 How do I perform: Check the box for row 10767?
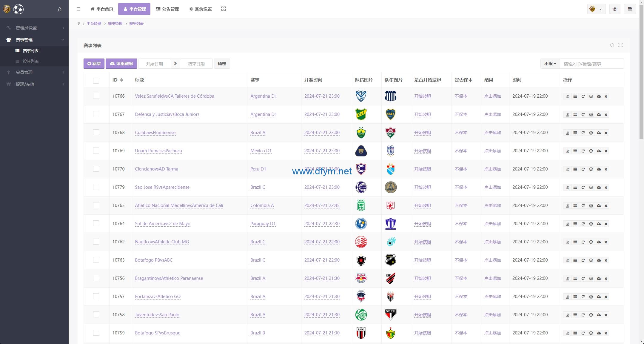coord(96,114)
